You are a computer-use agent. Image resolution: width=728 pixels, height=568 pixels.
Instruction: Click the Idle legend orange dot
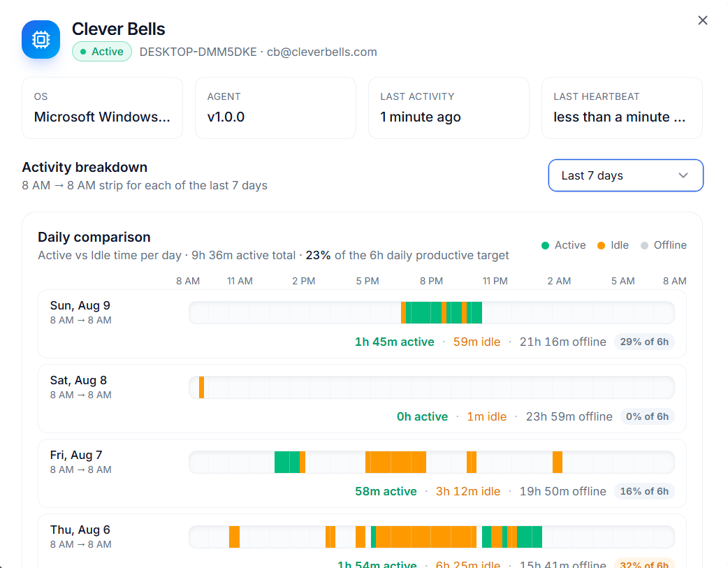tap(601, 245)
